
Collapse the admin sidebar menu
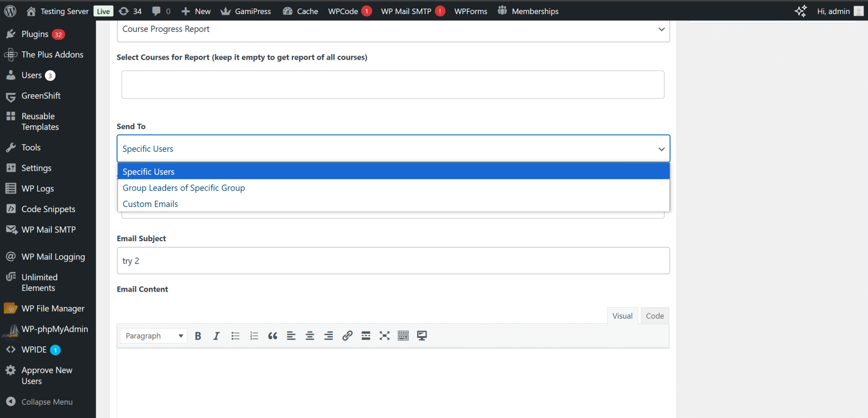click(x=47, y=402)
